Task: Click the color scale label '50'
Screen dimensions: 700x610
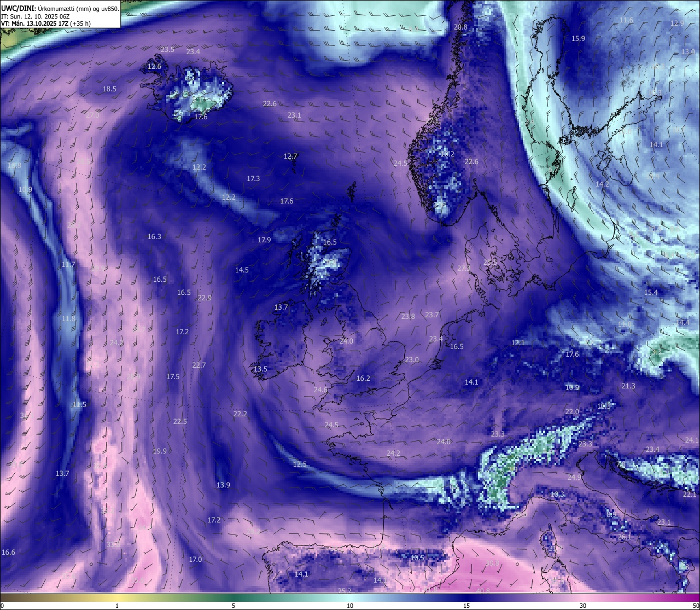Action: (696, 606)
